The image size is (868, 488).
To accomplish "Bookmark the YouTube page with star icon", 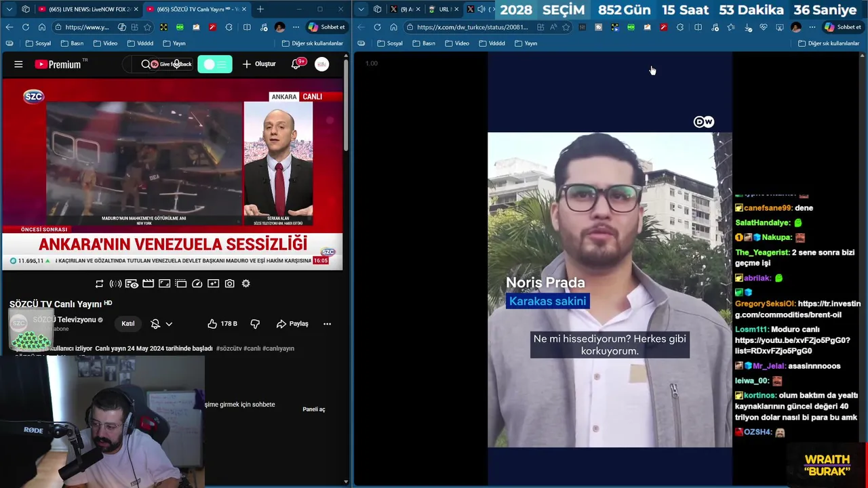I will [147, 27].
